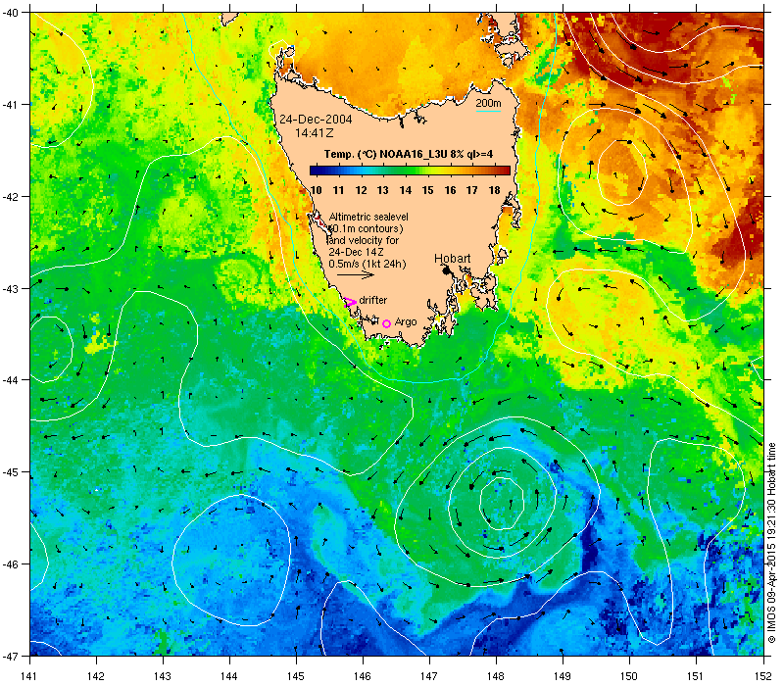Click the '200m' depth label
784x686 pixels.
pos(488,103)
